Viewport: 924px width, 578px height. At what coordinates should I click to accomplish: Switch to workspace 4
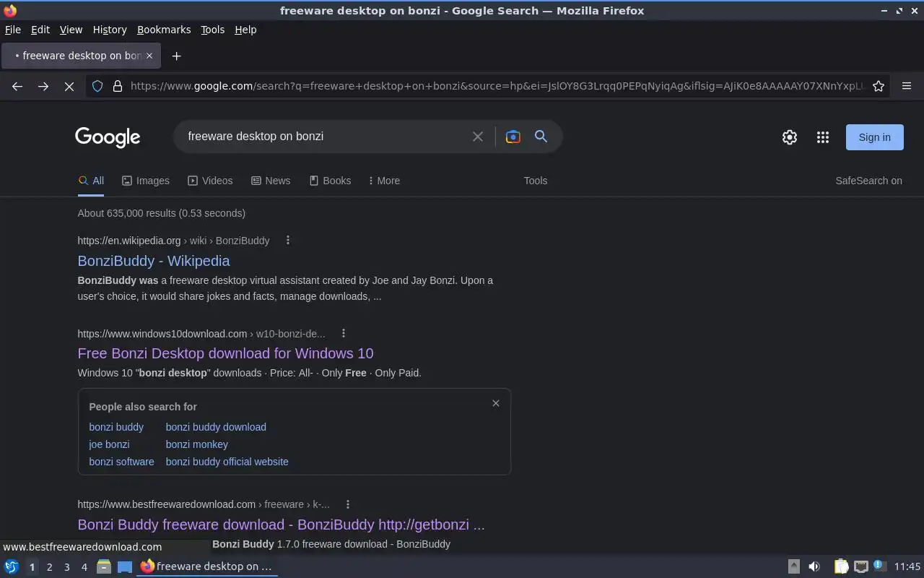[84, 567]
